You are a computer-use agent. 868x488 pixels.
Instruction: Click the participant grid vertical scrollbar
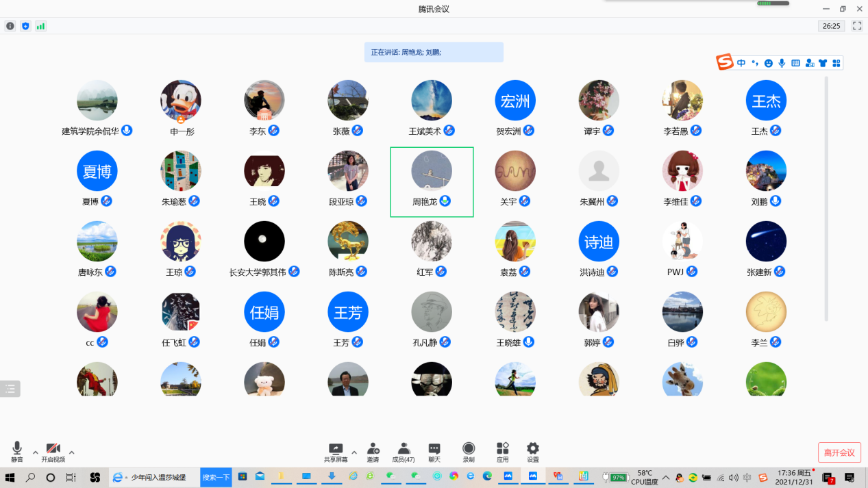826,198
